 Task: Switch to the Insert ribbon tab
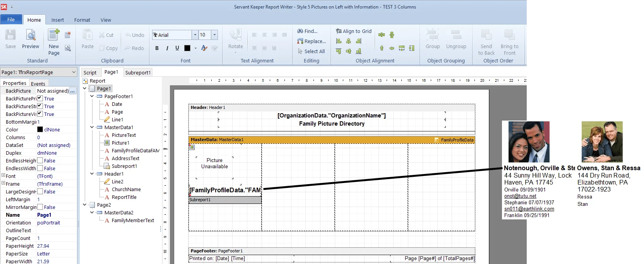tap(58, 20)
